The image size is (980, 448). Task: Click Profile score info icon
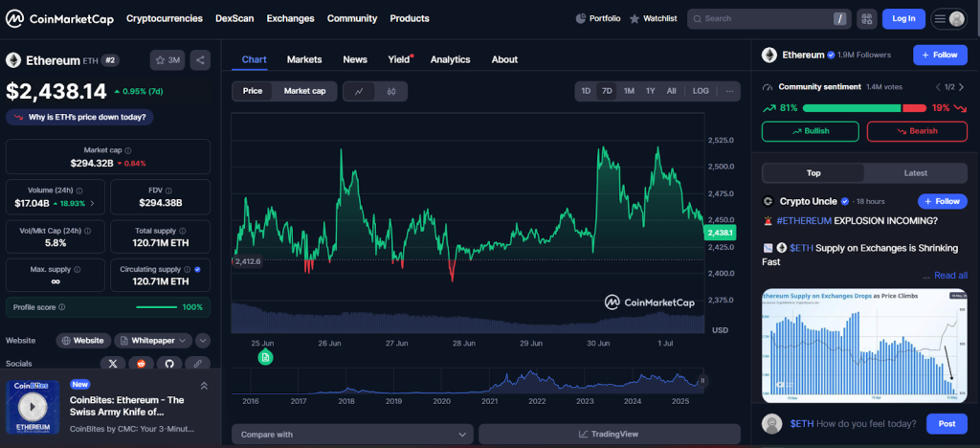tap(62, 307)
